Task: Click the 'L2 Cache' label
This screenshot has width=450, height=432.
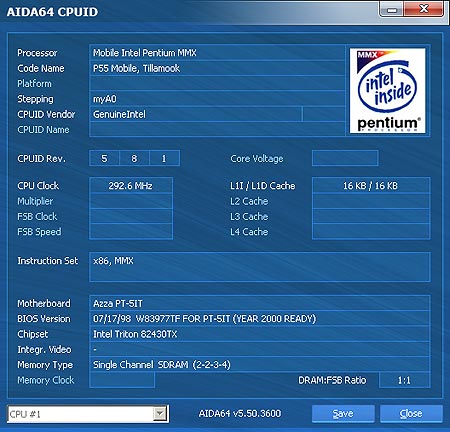Action: click(x=249, y=201)
